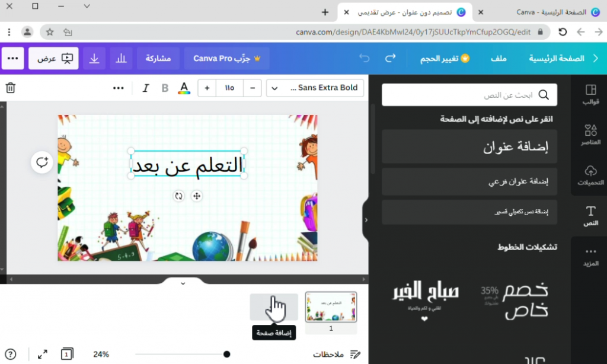Open the التحميلات (Uploads) sidebar panel
Image resolution: width=607 pixels, height=364 pixels.
590,175
